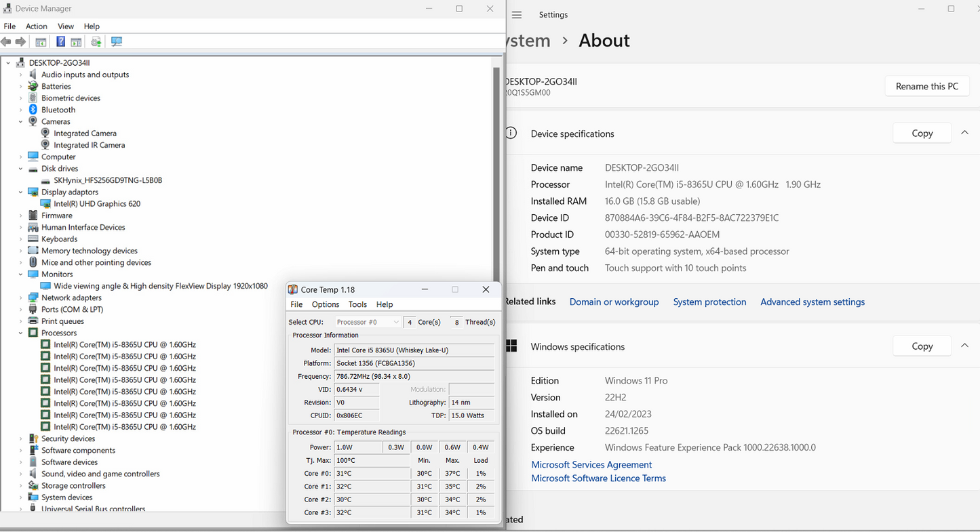Click the Cameras category webcam icon
Screen dimensions: 980x532
(x=33, y=121)
